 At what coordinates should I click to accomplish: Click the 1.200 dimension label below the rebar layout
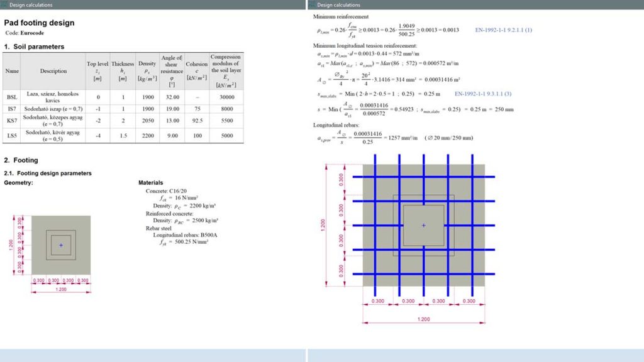(423, 319)
